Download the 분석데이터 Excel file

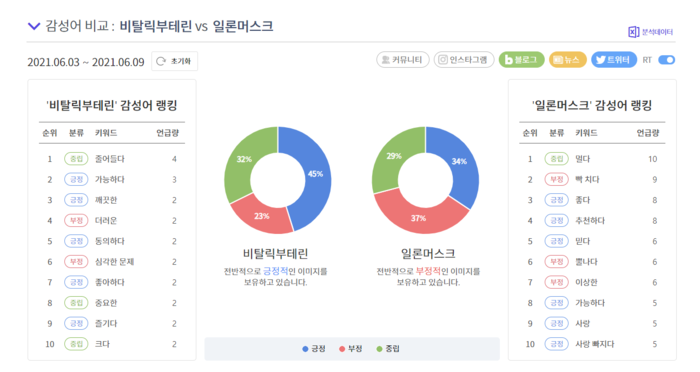click(650, 32)
